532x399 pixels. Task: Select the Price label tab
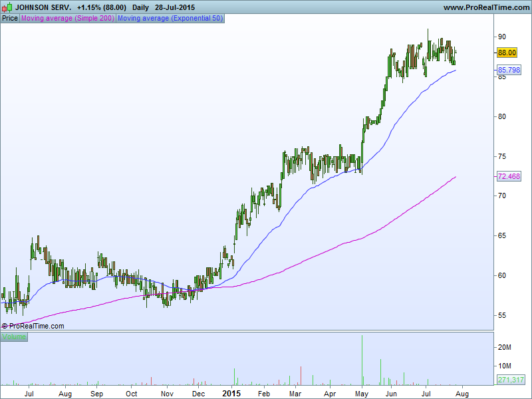[x=10, y=19]
